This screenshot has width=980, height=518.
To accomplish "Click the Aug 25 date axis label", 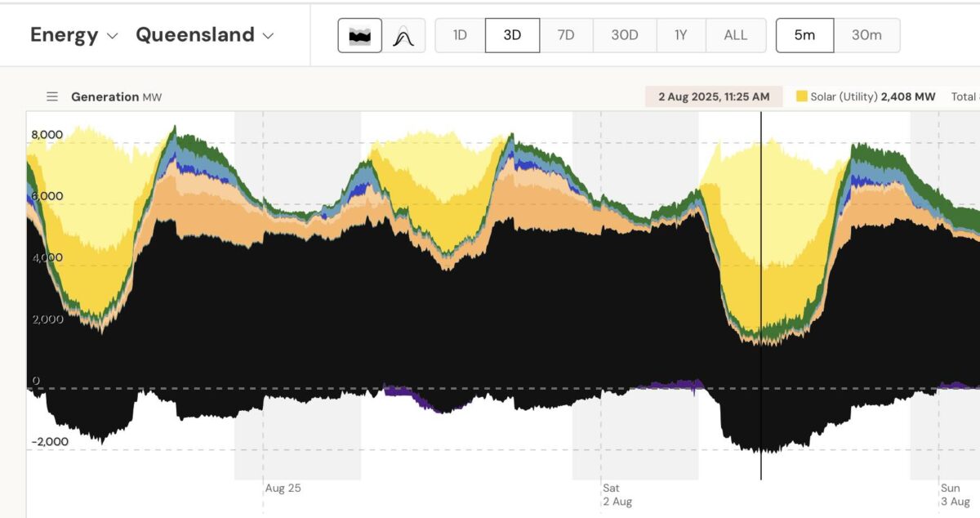I will pyautogui.click(x=283, y=488).
